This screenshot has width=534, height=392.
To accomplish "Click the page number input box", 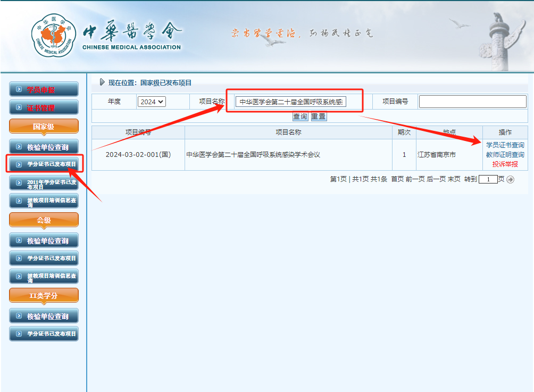I will pos(487,180).
